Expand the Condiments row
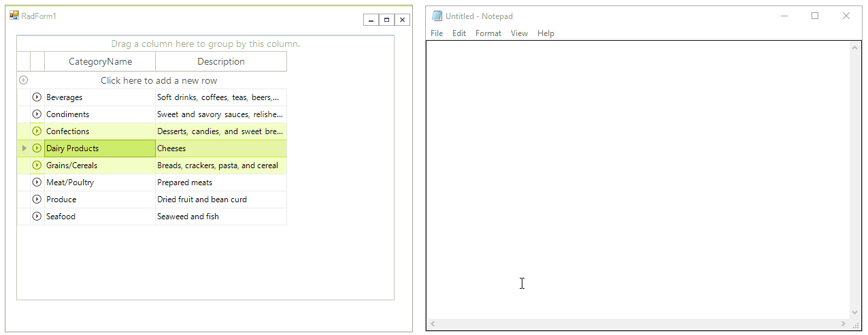This screenshot has height=335, width=868. [37, 114]
